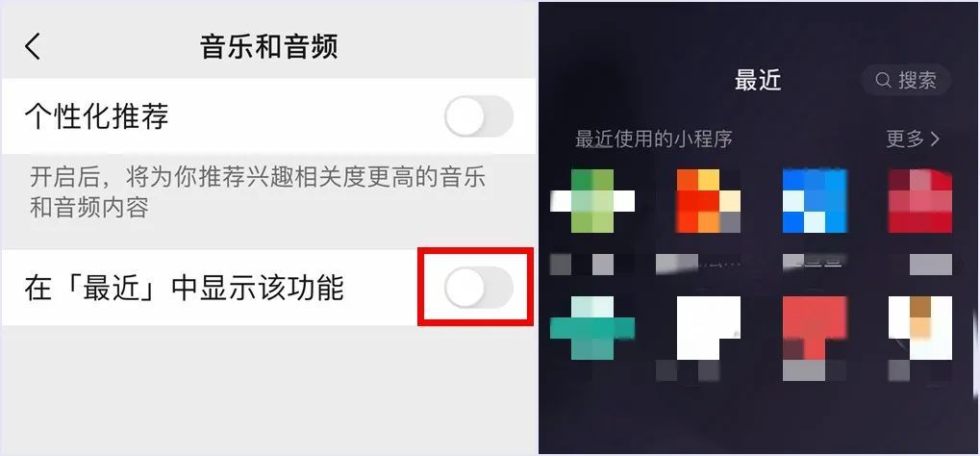Open the green pixelated mini program icon

(x=591, y=201)
